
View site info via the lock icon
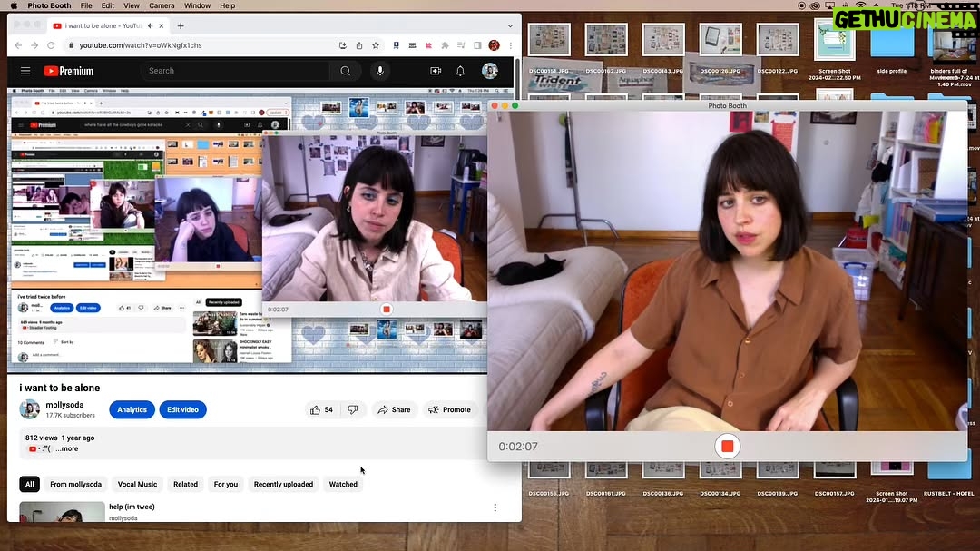pyautogui.click(x=72, y=45)
